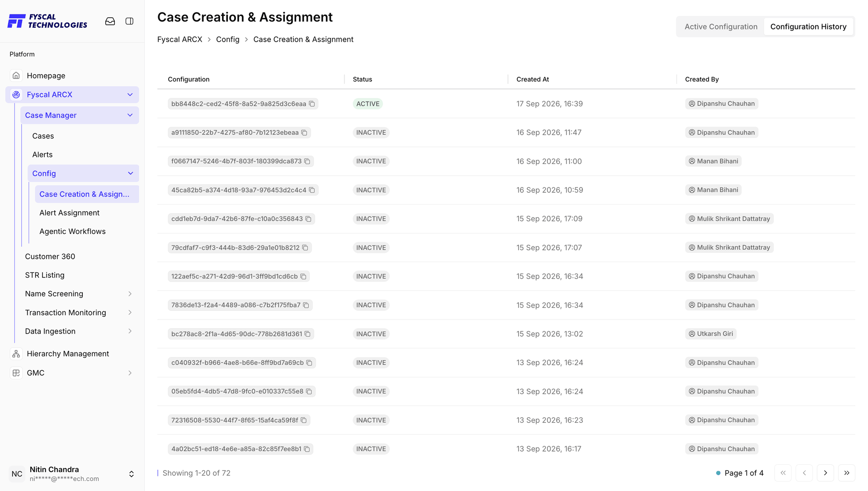Toggle the sidebar panel layout icon

(129, 21)
